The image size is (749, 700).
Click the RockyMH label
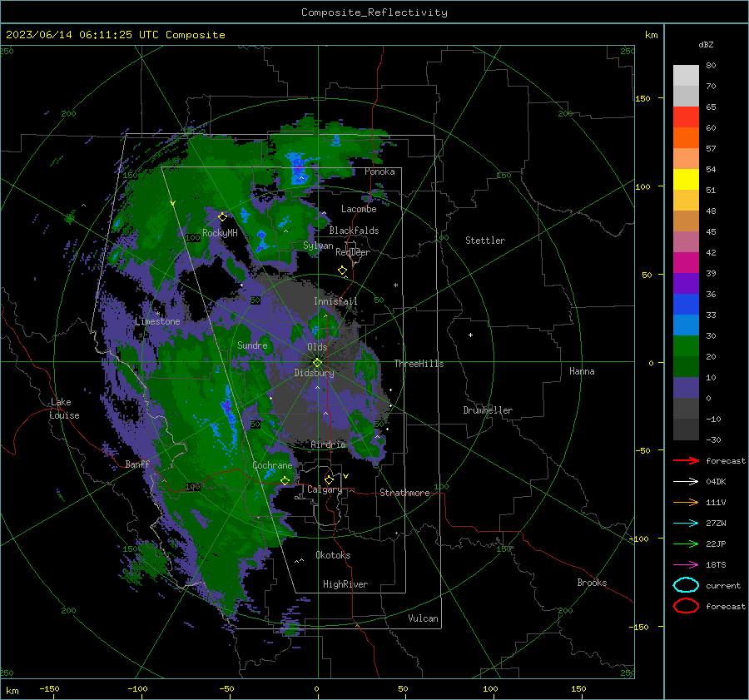click(x=220, y=233)
